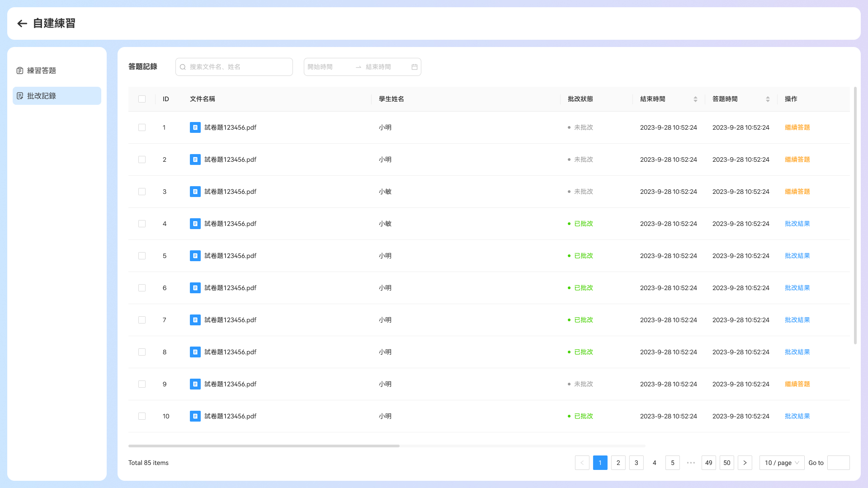
Task: Toggle the select-all header checkbox
Action: point(142,99)
